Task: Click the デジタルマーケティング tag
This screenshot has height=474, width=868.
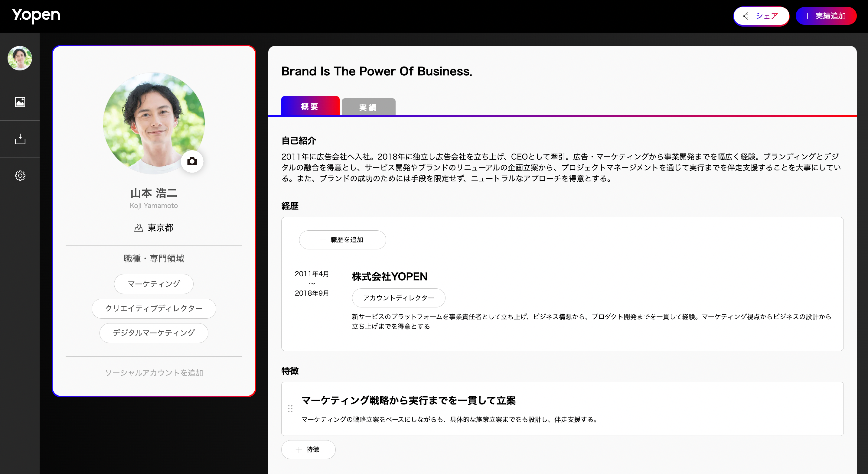Action: tap(154, 333)
